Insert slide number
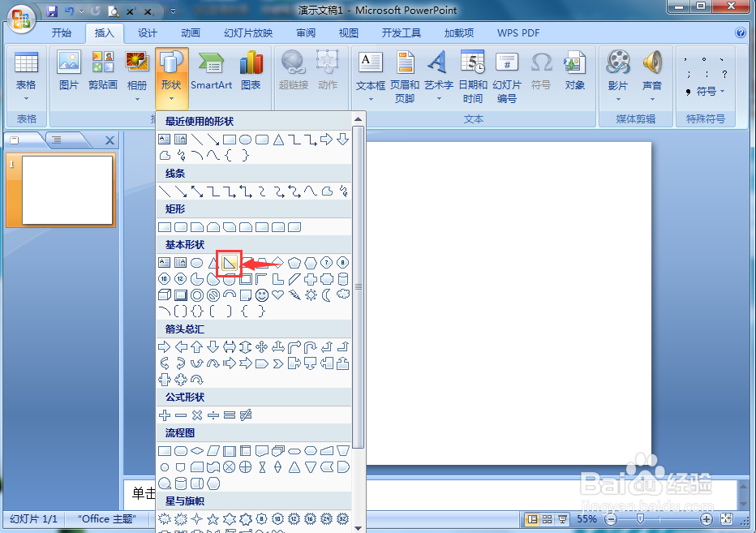The image size is (756, 533). click(507, 77)
